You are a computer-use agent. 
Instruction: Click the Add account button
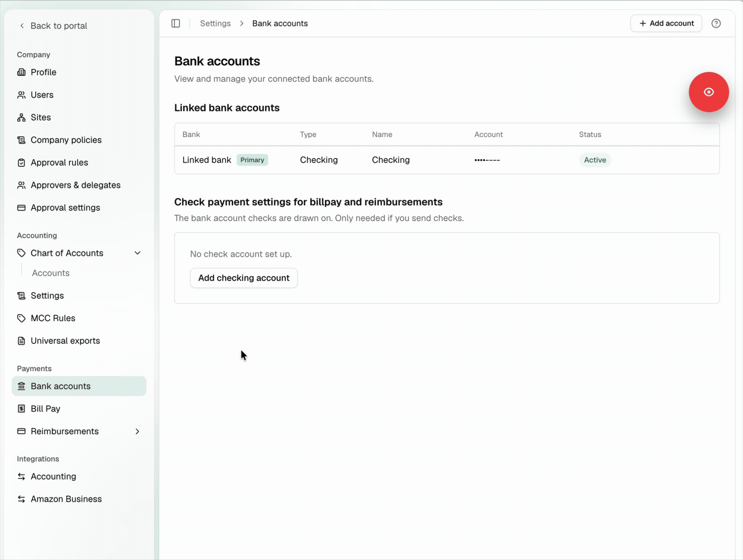666,24
